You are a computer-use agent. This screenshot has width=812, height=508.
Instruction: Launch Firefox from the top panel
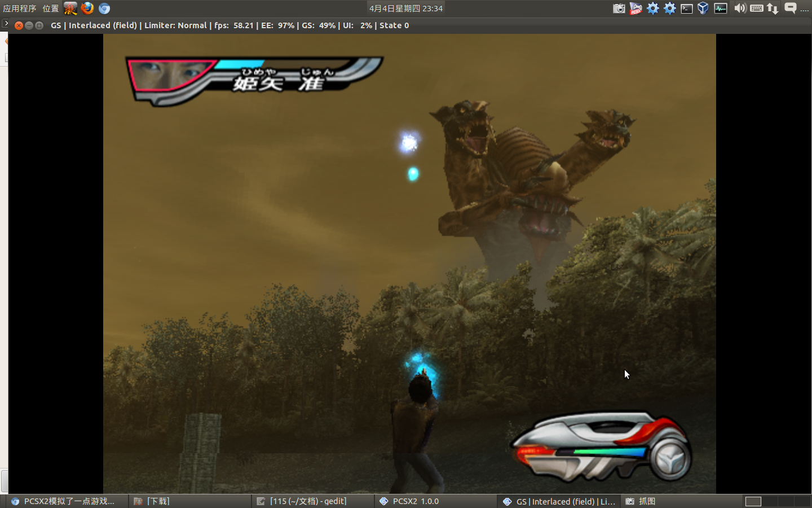pyautogui.click(x=87, y=8)
